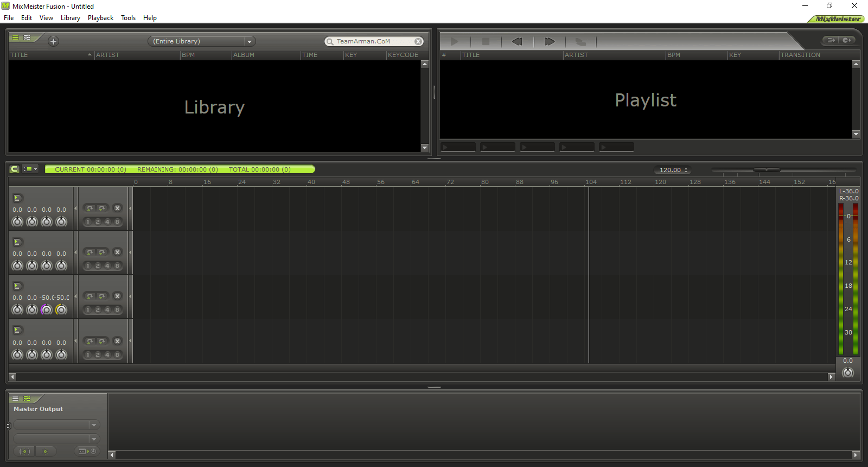Toggle the first track's output icon
Viewport: 868px width, 467px height.
17,198
